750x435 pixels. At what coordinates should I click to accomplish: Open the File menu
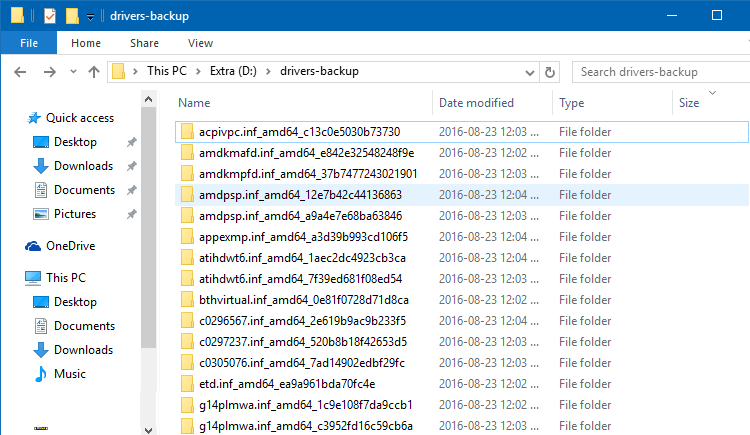click(x=29, y=43)
